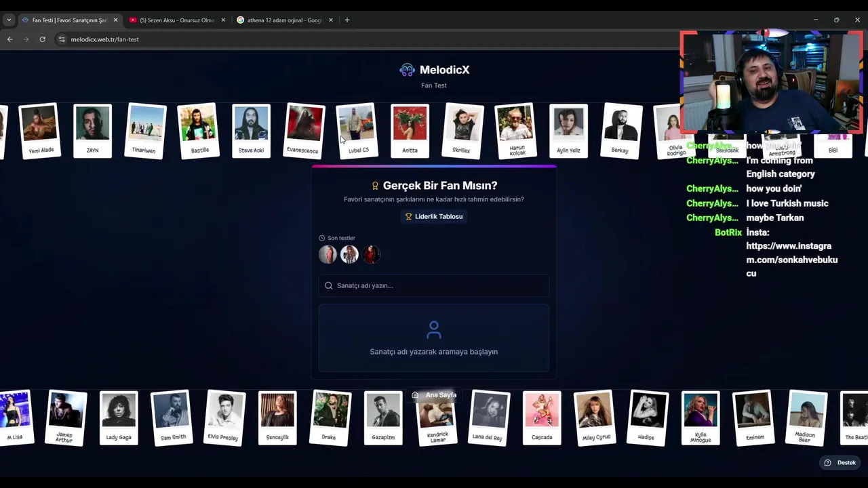Focus the Sanatçı adı yazın search field
This screenshot has height=488, width=868.
pos(434,285)
